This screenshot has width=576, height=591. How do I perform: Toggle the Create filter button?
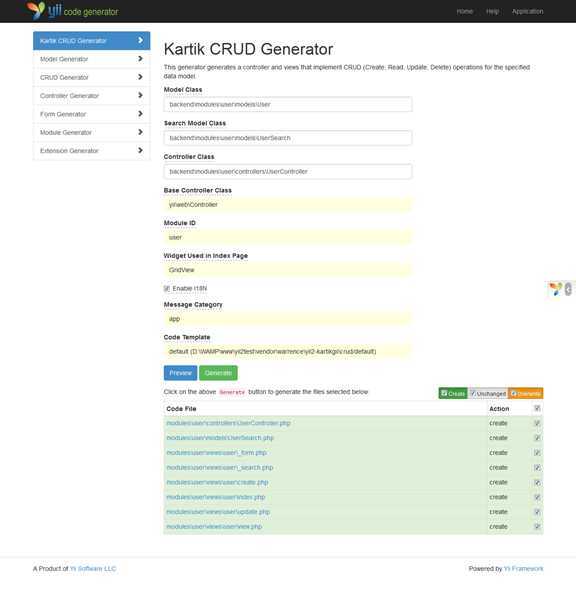point(453,393)
